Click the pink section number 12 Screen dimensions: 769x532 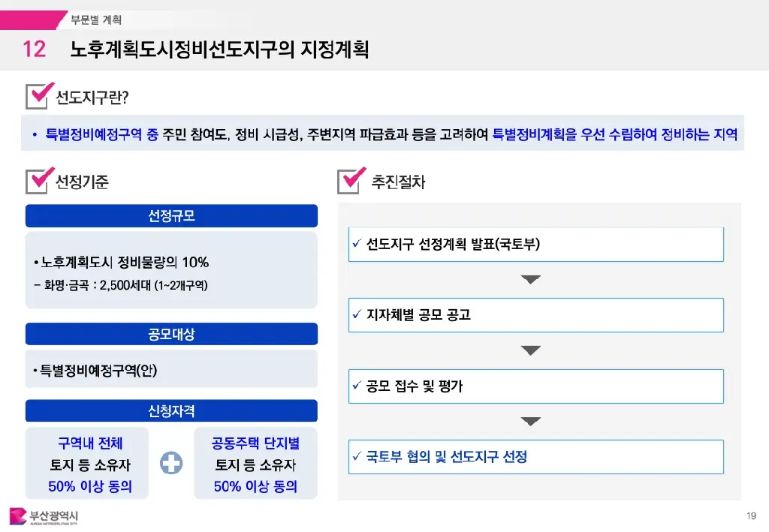(x=34, y=50)
